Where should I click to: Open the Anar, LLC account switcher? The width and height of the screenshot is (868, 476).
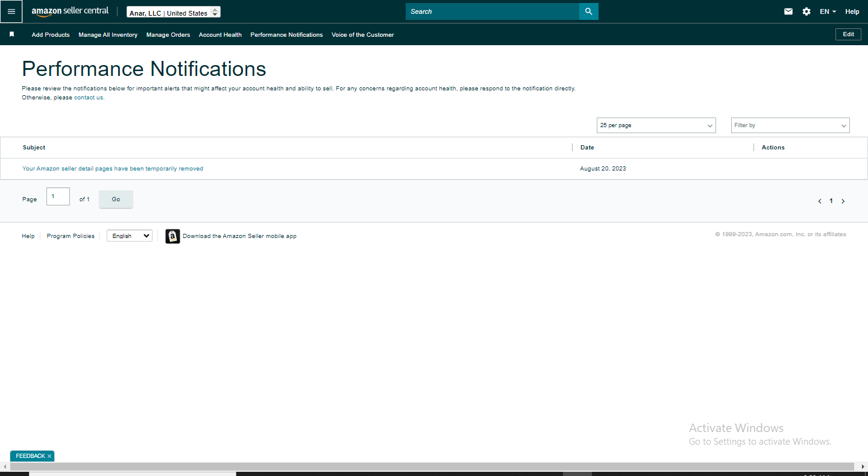pos(174,12)
